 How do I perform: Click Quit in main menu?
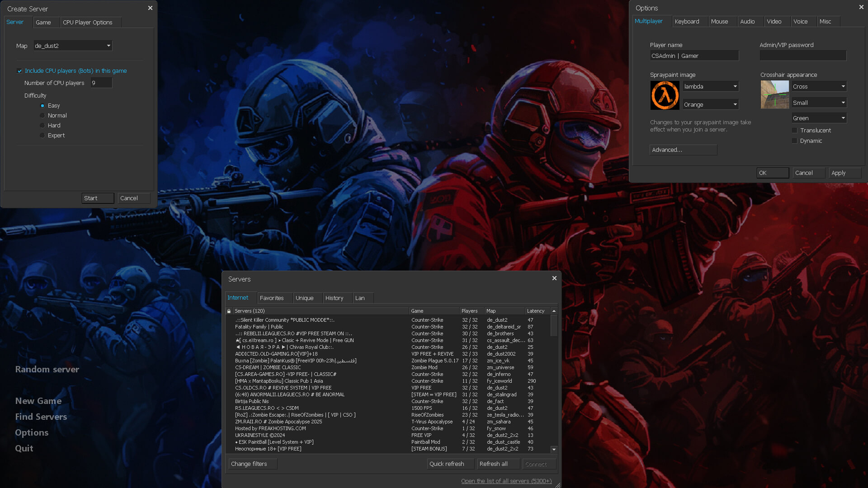coord(24,449)
